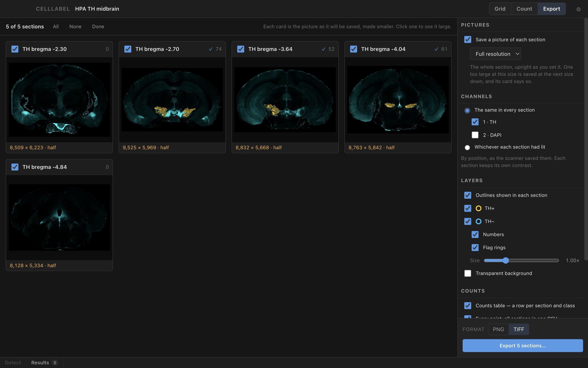Uncheck the TH bregma -4.04 section card
The image size is (588, 368).
(x=354, y=49)
